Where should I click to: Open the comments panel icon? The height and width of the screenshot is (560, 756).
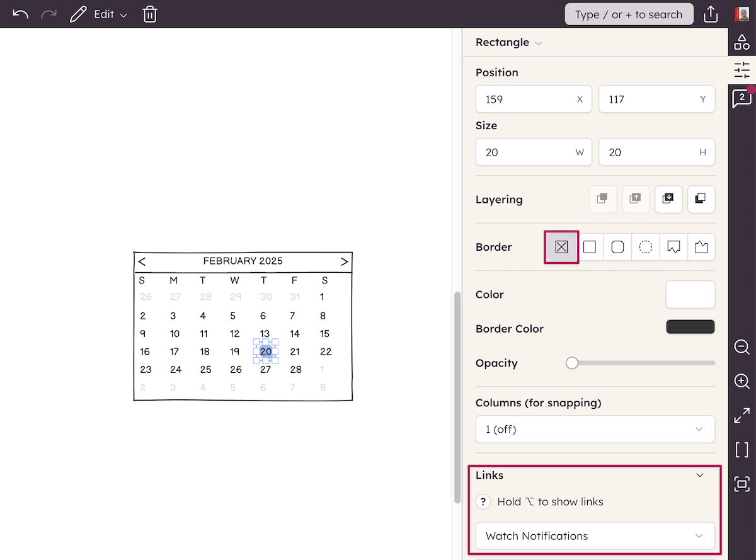coord(742,98)
